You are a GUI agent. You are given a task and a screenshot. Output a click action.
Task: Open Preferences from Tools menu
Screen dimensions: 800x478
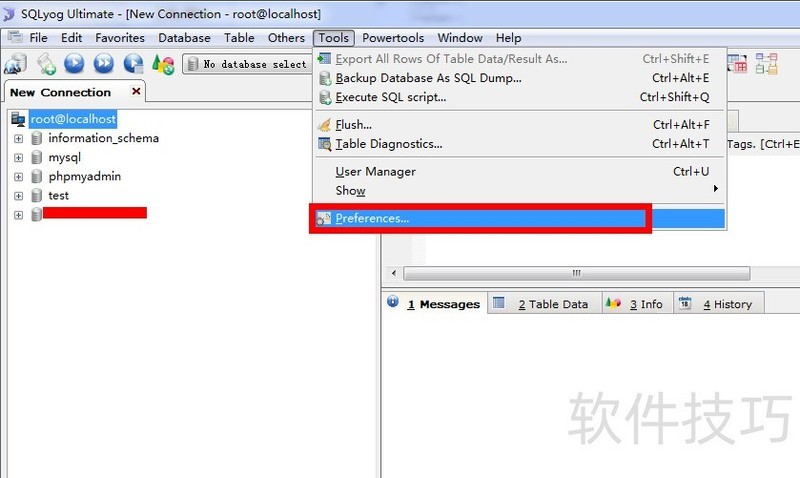click(x=520, y=218)
